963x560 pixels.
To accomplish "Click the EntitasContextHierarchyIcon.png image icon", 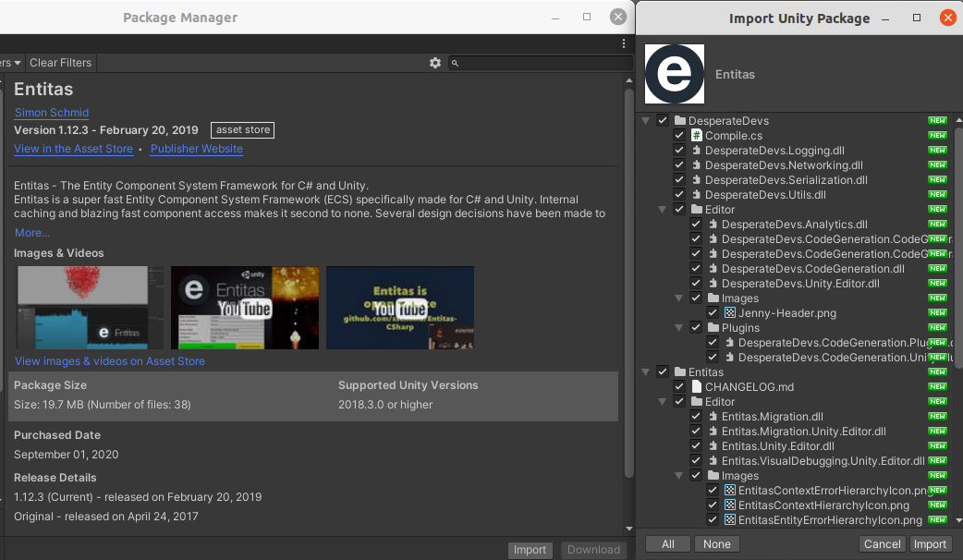I will (729, 505).
